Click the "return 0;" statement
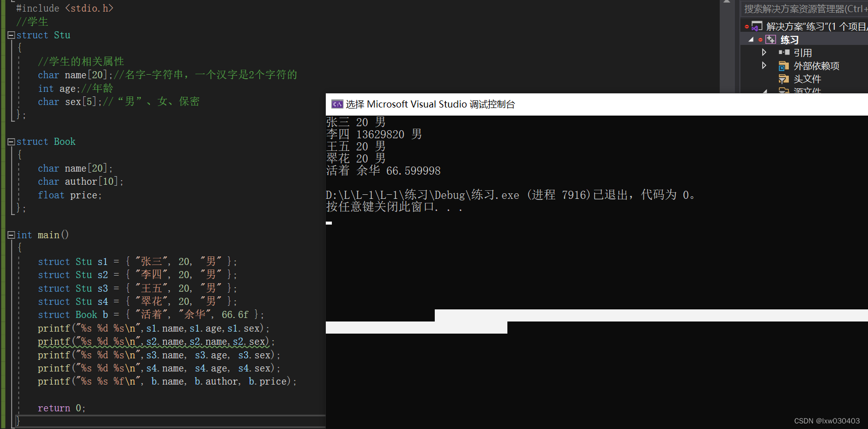The width and height of the screenshot is (868, 429). point(62,408)
